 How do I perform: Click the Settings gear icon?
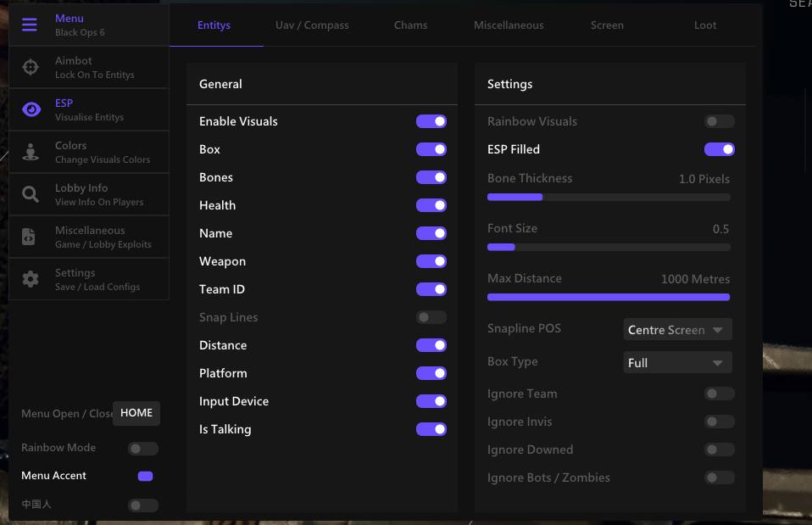pyautogui.click(x=31, y=279)
